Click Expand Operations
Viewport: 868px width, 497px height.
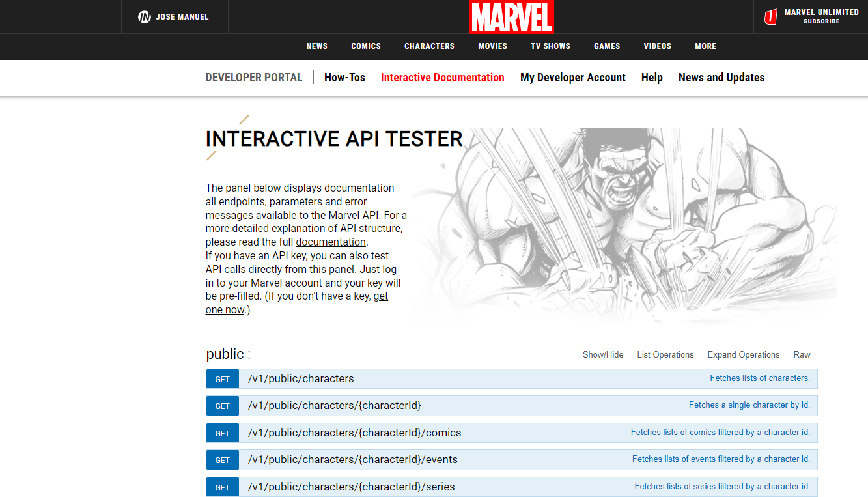744,355
